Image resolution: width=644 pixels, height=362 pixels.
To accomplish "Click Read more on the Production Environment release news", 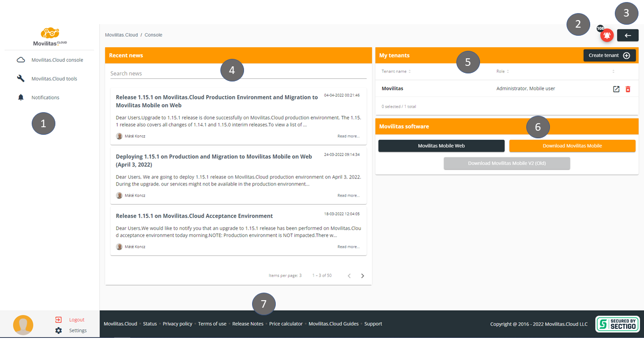I will [349, 136].
